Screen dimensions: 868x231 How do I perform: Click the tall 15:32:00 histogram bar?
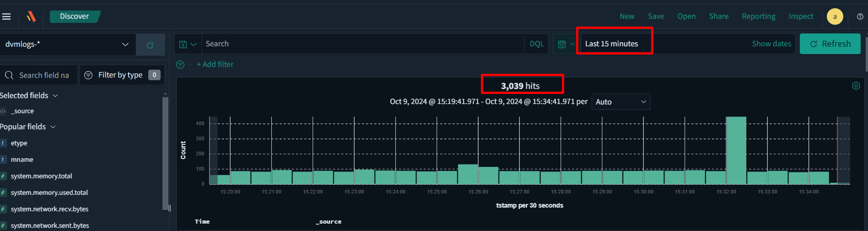click(736, 150)
